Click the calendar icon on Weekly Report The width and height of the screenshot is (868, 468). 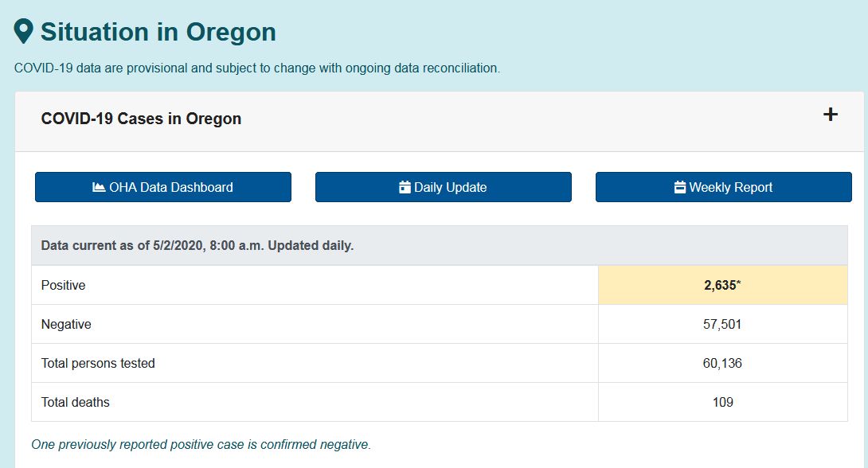coord(679,188)
